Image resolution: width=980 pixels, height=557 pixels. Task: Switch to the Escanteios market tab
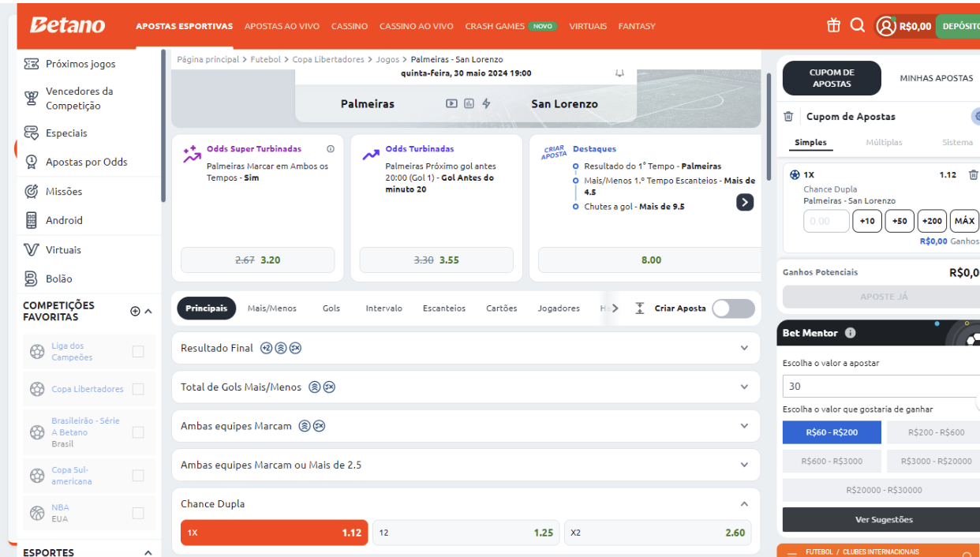click(x=444, y=308)
